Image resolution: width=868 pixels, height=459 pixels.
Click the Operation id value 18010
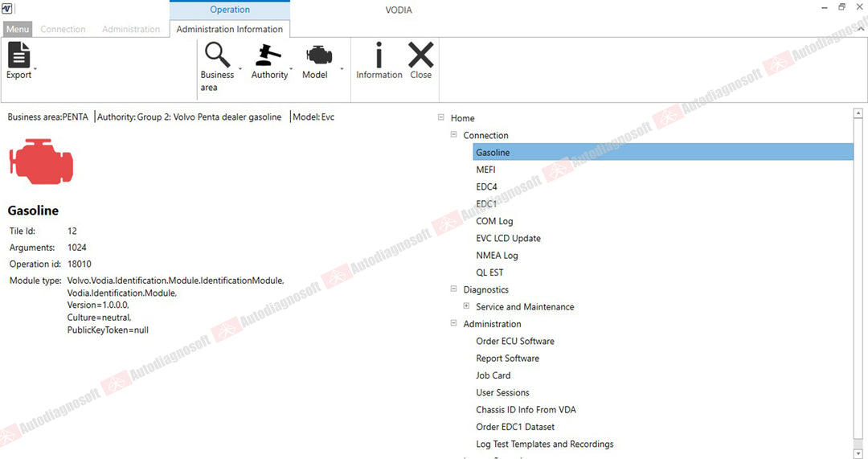[x=79, y=264]
